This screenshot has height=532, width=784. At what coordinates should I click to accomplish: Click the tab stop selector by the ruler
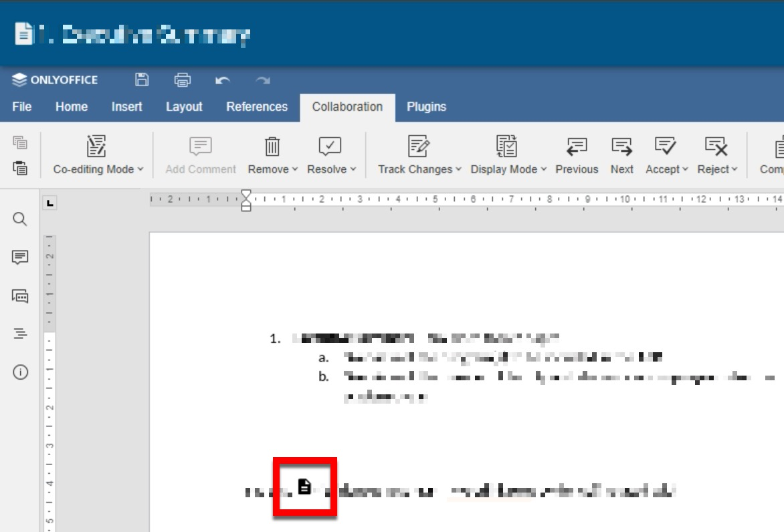click(50, 203)
